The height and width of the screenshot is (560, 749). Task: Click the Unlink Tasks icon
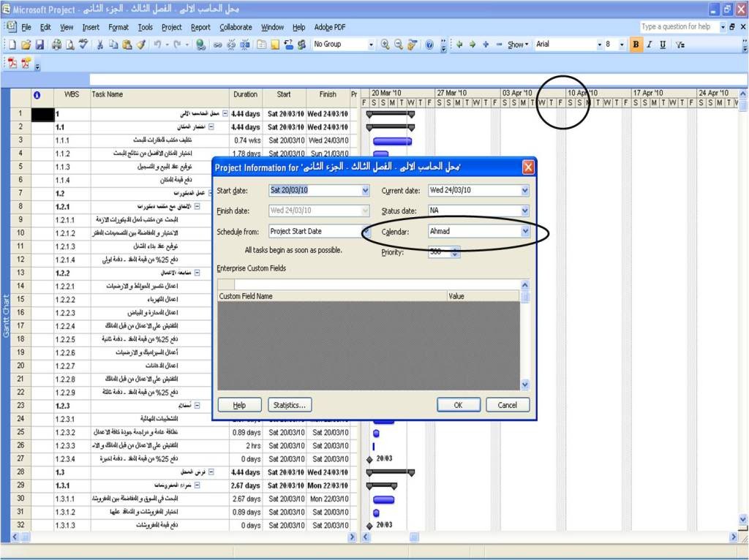(x=231, y=45)
